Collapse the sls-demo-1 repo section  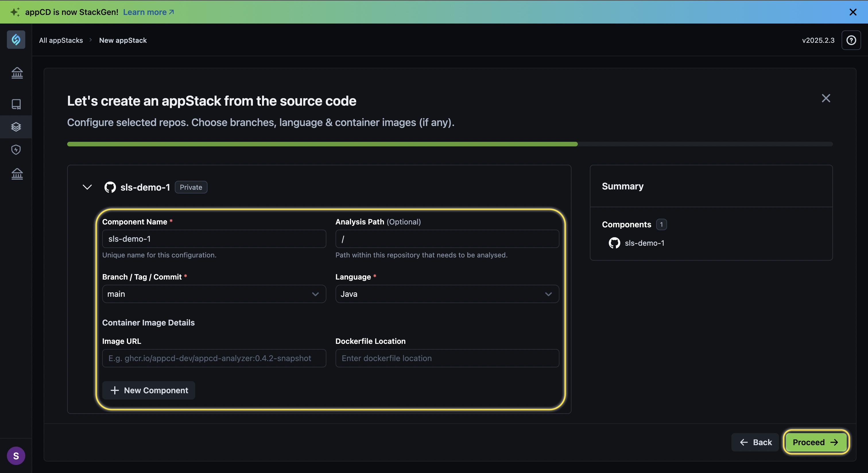coord(87,187)
